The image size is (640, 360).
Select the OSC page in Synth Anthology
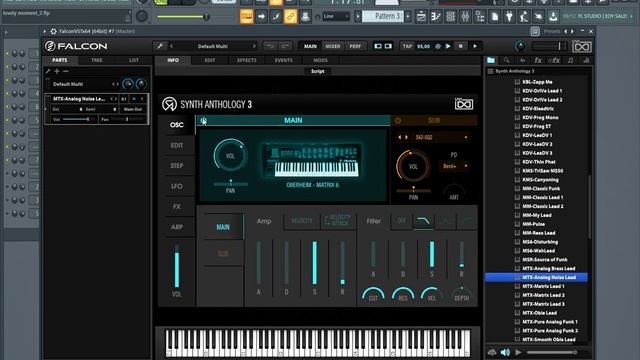pyautogui.click(x=177, y=125)
